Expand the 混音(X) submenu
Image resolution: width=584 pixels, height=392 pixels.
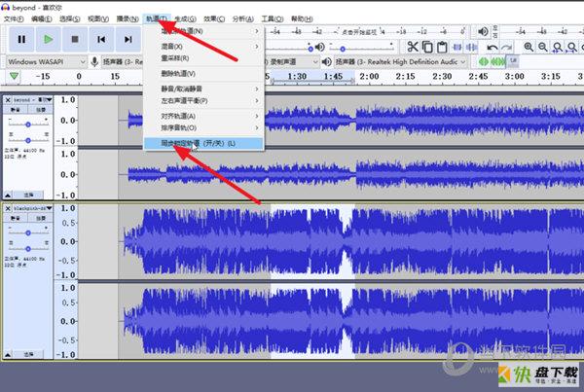coord(203,47)
